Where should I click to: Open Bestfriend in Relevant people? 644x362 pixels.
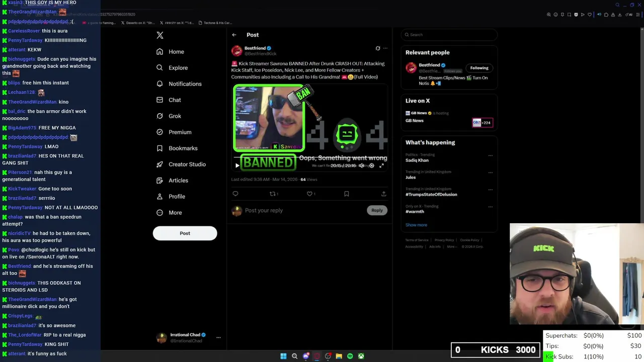pyautogui.click(x=429, y=65)
